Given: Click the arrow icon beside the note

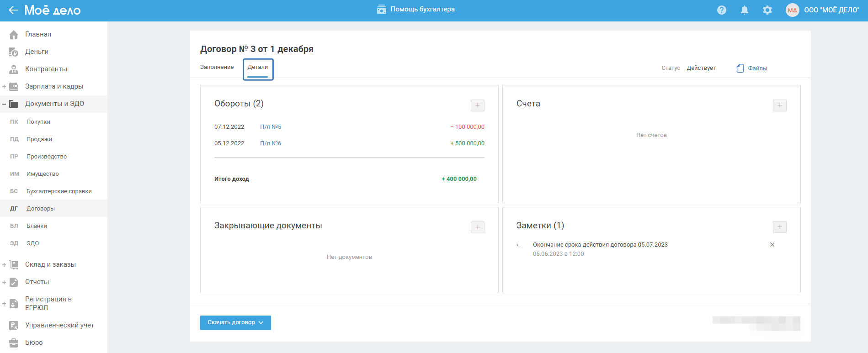Looking at the screenshot, I should (x=520, y=245).
